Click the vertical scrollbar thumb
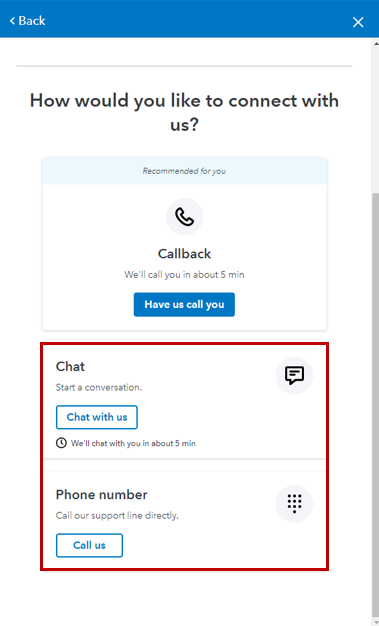This screenshot has height=626, width=379. pos(375,403)
